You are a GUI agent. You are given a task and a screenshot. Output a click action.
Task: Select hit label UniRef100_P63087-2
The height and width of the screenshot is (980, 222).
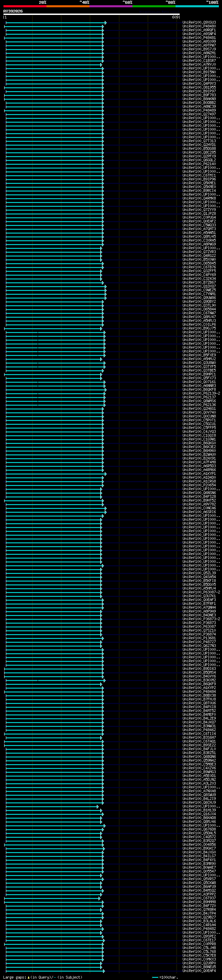[201, 593]
